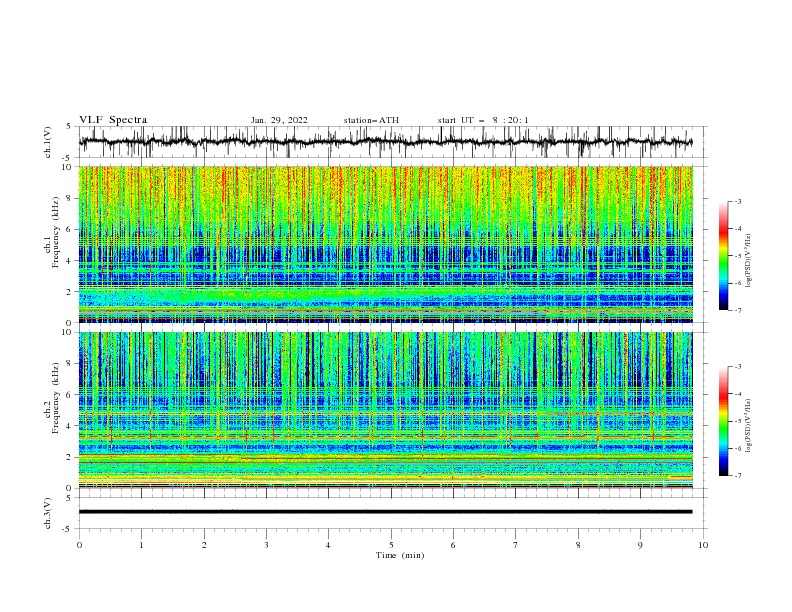Click the "8" kHz tick of ch.1 spectrogram

point(69,198)
